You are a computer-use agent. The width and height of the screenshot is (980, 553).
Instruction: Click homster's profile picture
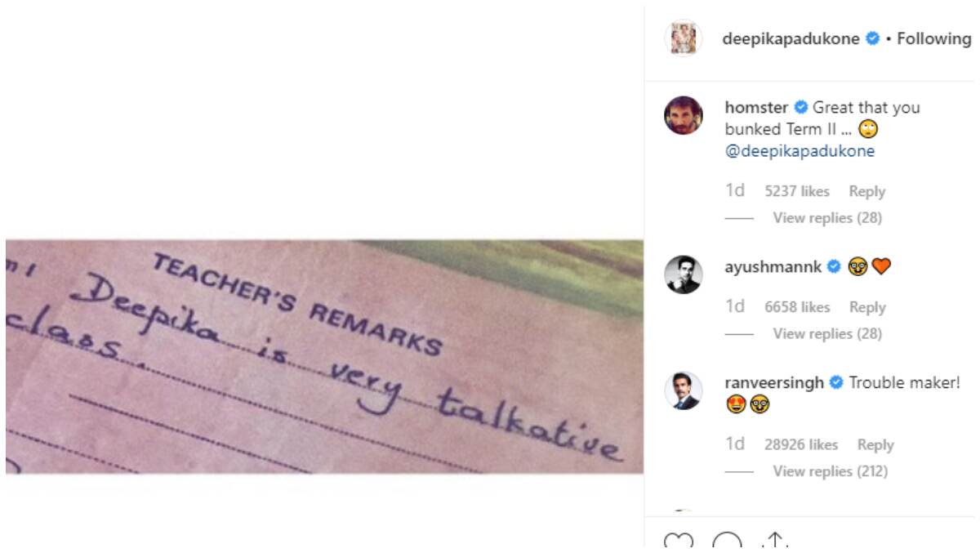(x=684, y=115)
